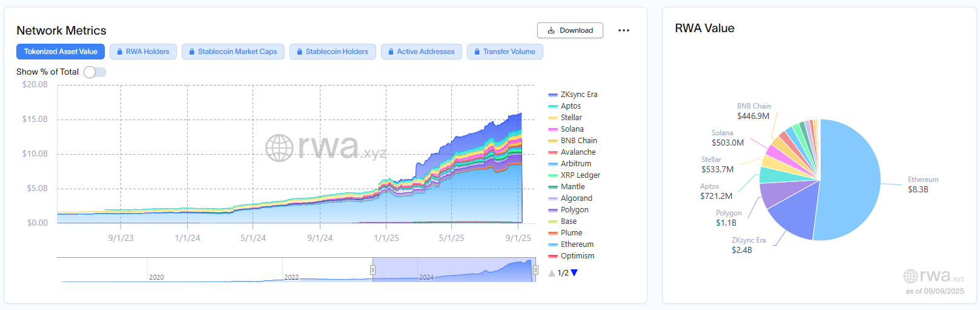Toggle Mantle series in legend
The height and width of the screenshot is (310, 980).
click(x=567, y=187)
